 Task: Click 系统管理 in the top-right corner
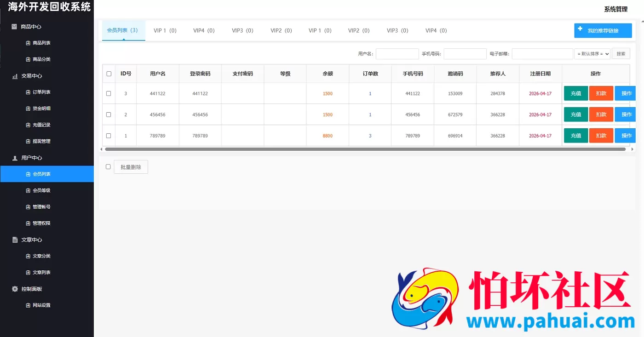[615, 9]
